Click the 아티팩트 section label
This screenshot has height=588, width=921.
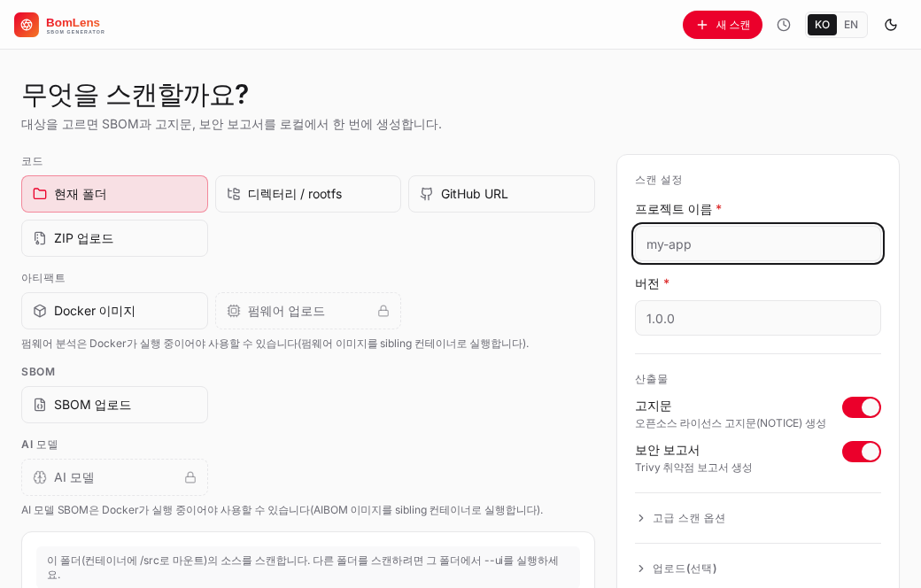43,278
